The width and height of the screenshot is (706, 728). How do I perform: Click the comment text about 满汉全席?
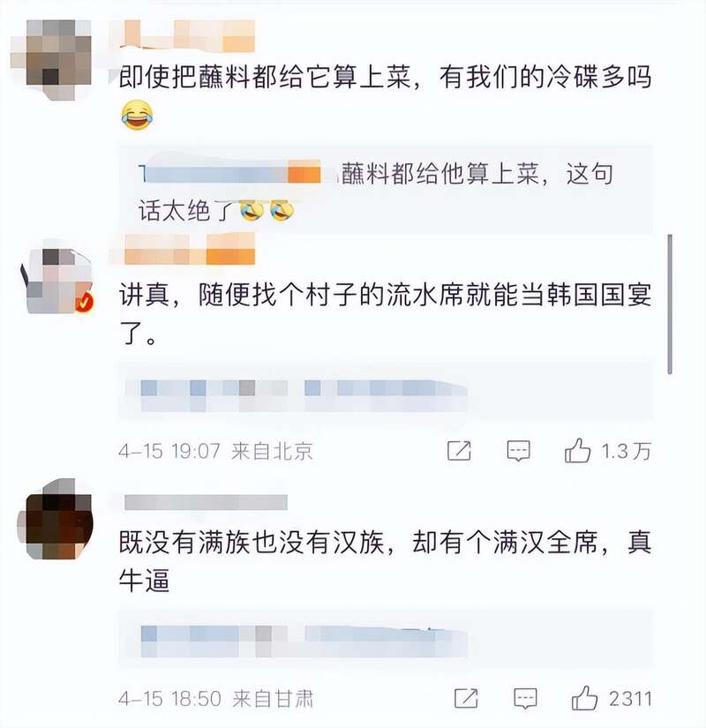pyautogui.click(x=385, y=561)
